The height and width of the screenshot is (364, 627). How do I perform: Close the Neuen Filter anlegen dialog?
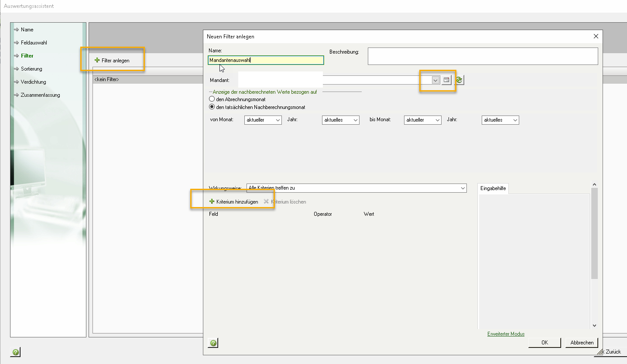(596, 37)
